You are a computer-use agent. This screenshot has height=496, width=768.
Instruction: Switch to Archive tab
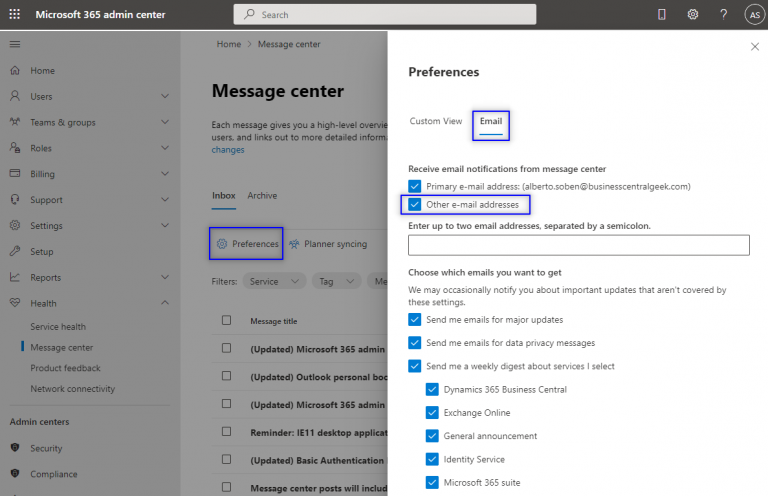point(262,196)
